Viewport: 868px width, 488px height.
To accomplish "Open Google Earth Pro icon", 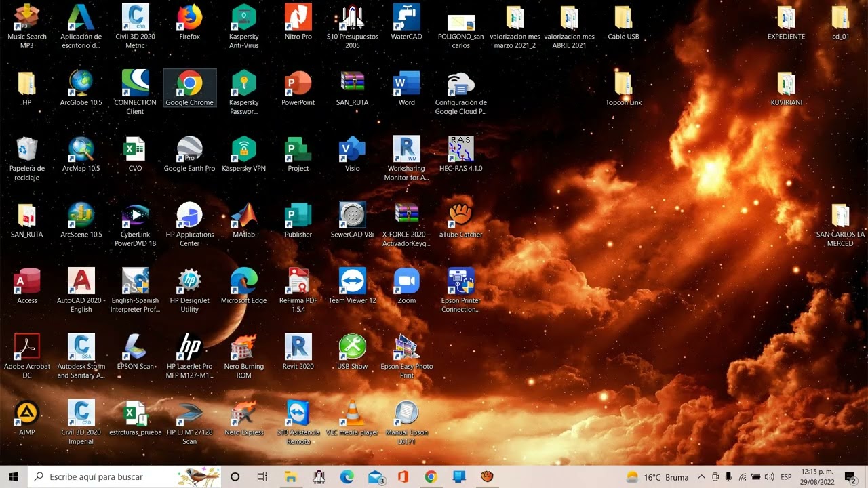I will [x=190, y=154].
